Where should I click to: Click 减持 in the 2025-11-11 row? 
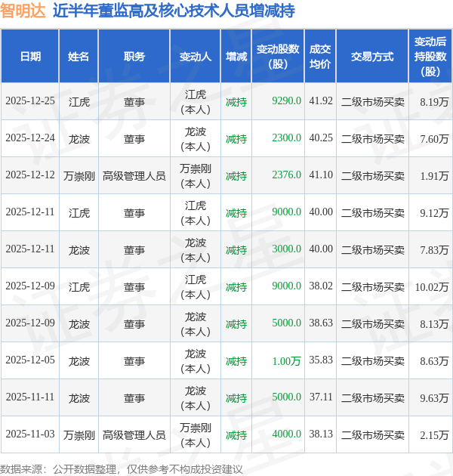[x=236, y=397]
